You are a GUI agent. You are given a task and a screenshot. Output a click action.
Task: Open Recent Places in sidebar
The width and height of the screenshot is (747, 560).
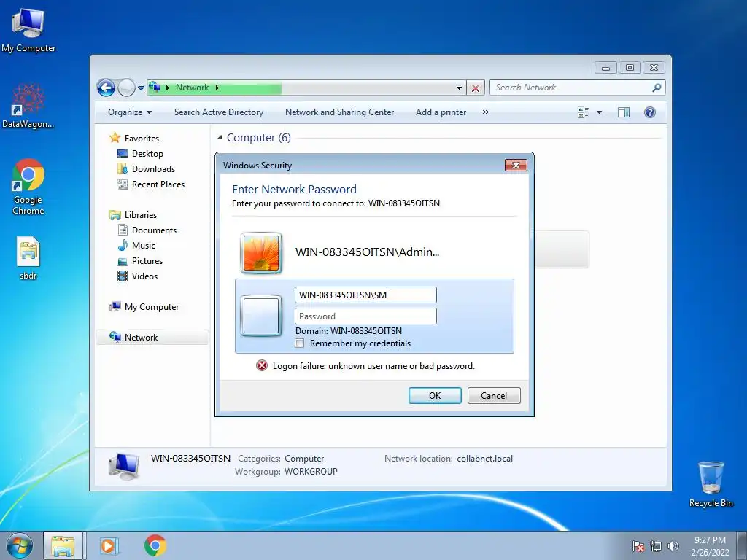point(158,184)
